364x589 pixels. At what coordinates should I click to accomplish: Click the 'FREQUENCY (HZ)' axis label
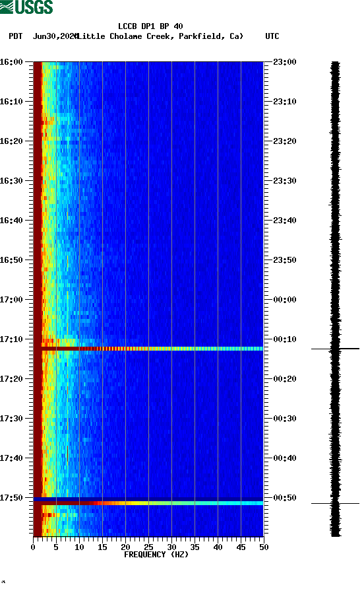[156, 555]
